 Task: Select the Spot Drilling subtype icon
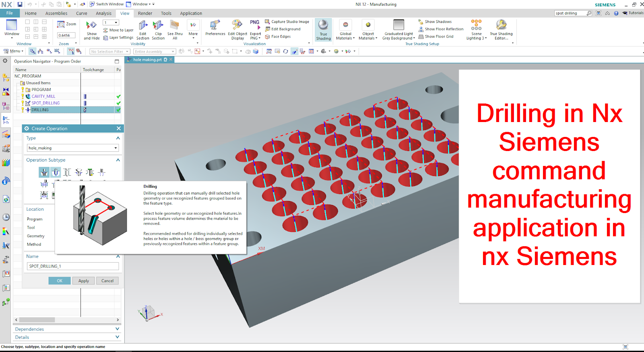click(x=44, y=172)
